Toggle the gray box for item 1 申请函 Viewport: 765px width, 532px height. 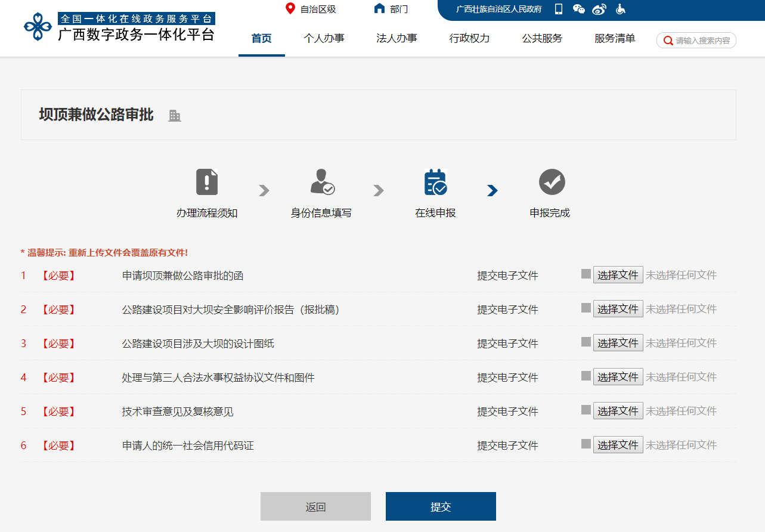(586, 274)
